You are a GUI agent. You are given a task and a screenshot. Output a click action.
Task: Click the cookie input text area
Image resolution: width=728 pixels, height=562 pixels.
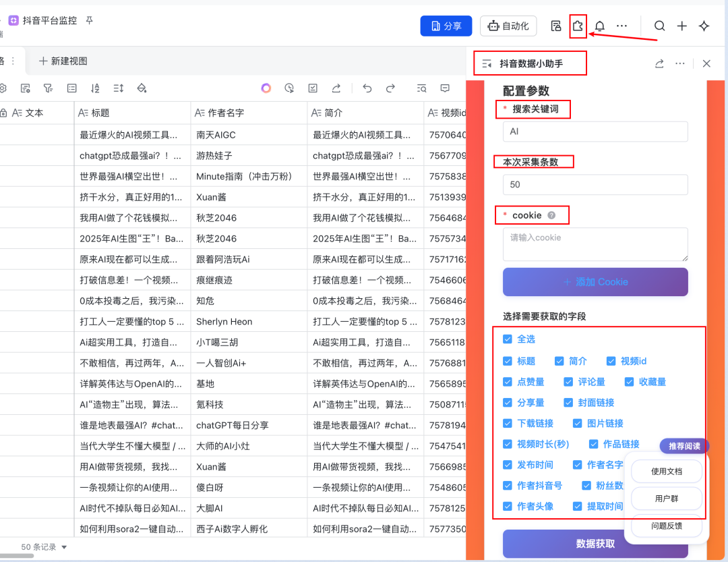point(595,244)
